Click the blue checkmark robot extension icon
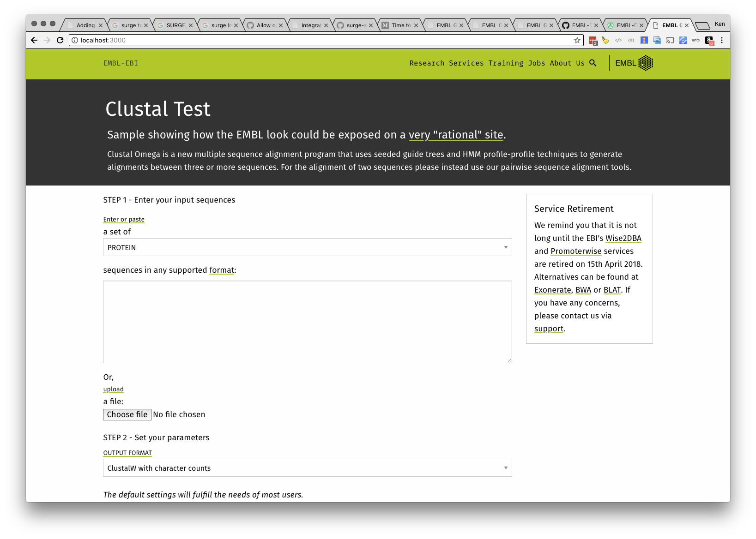The width and height of the screenshot is (756, 539). tap(683, 40)
